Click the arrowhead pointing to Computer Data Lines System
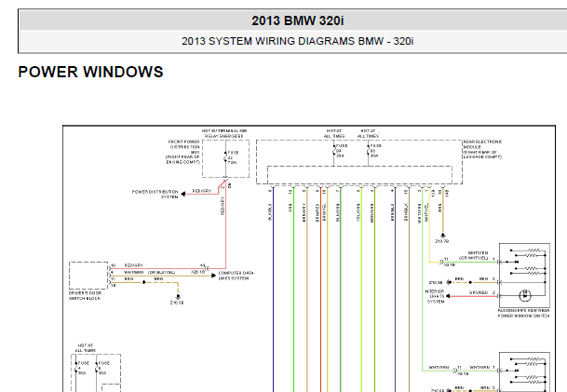This screenshot has height=392, width=567. click(214, 276)
